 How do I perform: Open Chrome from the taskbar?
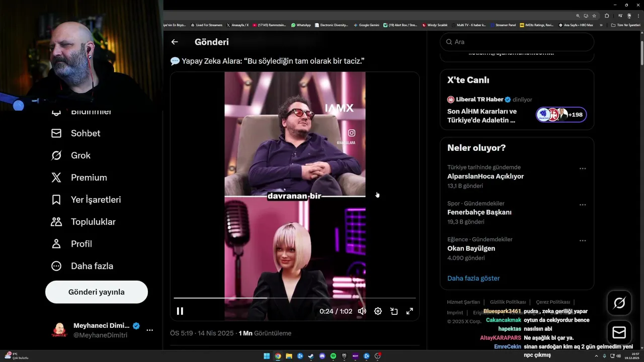coord(278,356)
